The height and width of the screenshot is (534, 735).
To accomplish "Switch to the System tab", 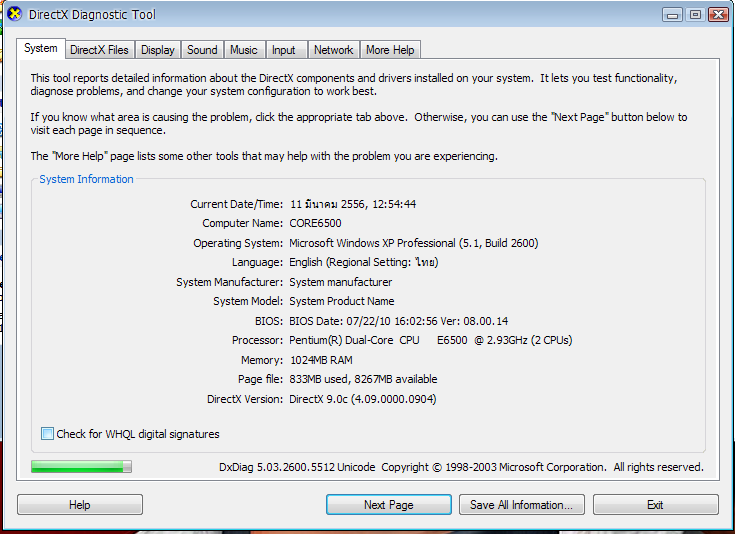I will click(x=41, y=48).
